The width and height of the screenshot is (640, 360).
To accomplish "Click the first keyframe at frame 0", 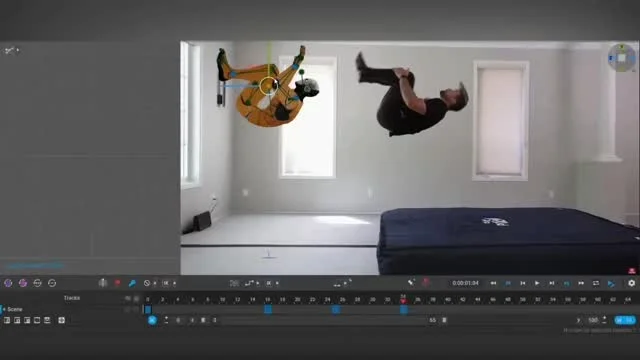I will 148,310.
